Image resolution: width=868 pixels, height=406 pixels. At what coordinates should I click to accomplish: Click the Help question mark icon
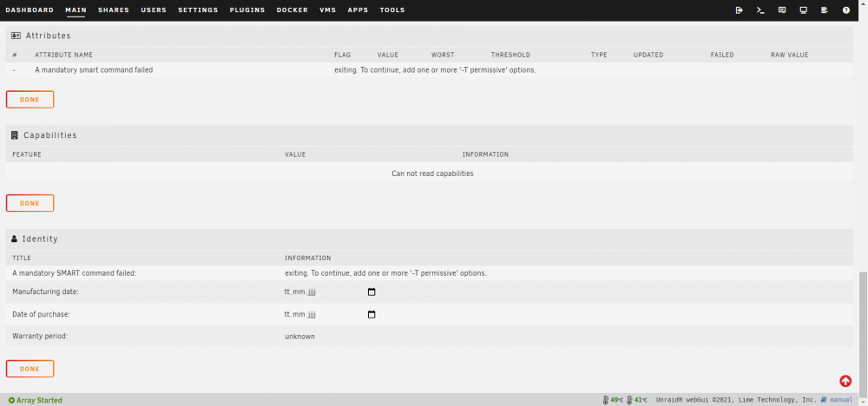pyautogui.click(x=845, y=10)
